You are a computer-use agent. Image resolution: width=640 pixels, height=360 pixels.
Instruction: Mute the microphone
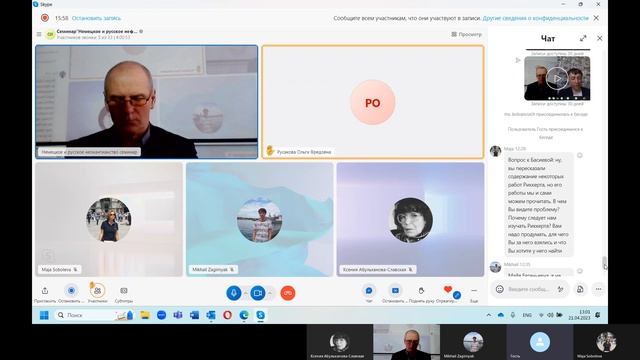click(x=233, y=293)
